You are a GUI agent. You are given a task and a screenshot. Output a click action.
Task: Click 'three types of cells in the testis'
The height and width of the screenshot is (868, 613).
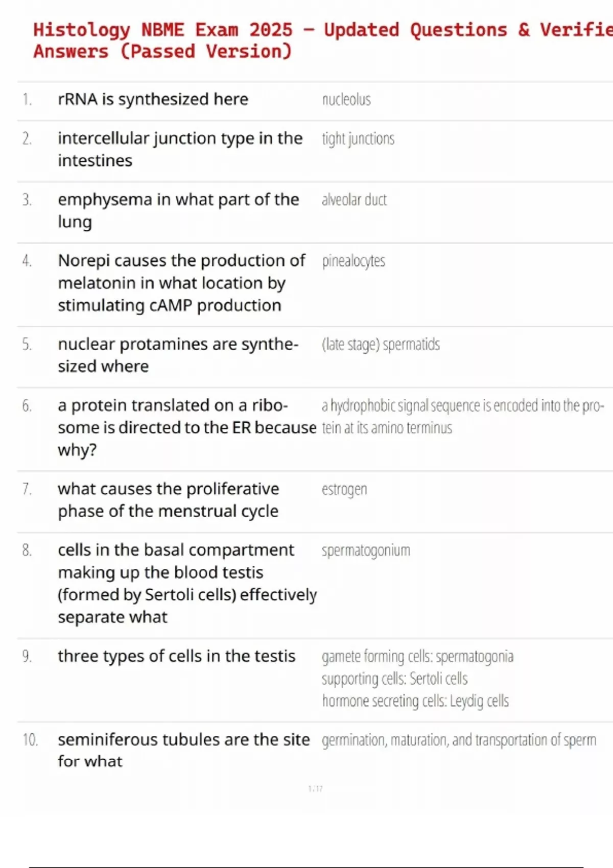click(176, 656)
